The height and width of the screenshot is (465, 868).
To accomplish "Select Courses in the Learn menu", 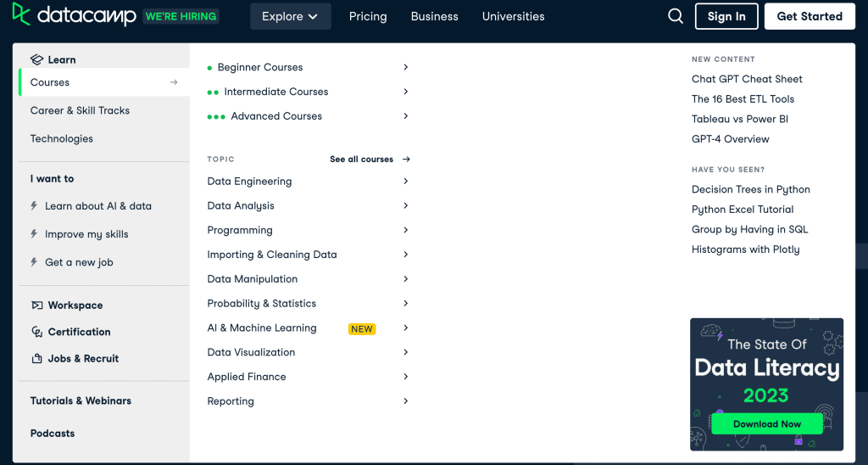I will click(104, 82).
